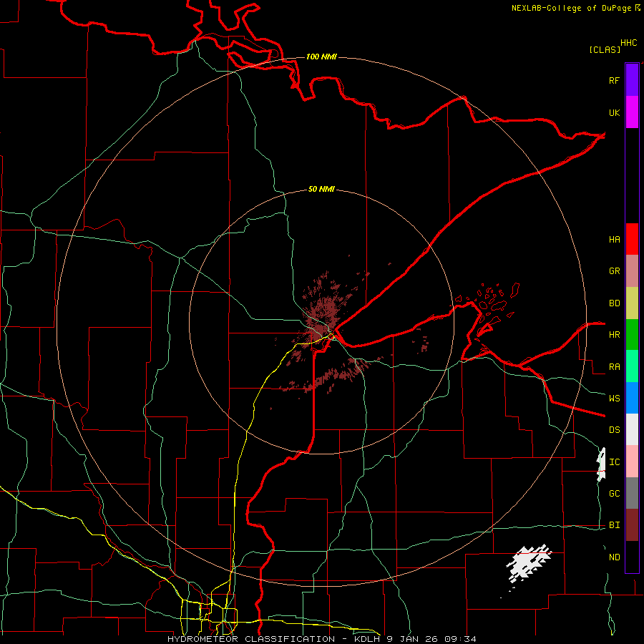
Task: Click the GR legend label
Action: click(x=614, y=271)
